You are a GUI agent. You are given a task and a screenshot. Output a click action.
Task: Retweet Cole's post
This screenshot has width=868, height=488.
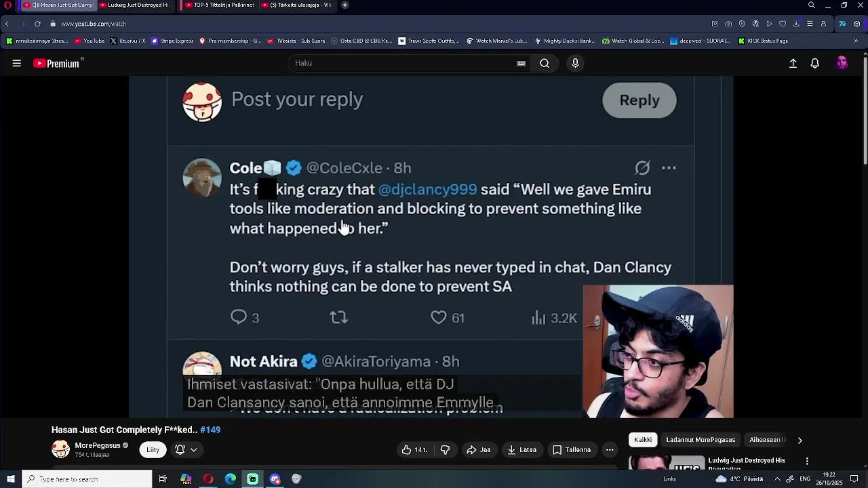pyautogui.click(x=338, y=317)
